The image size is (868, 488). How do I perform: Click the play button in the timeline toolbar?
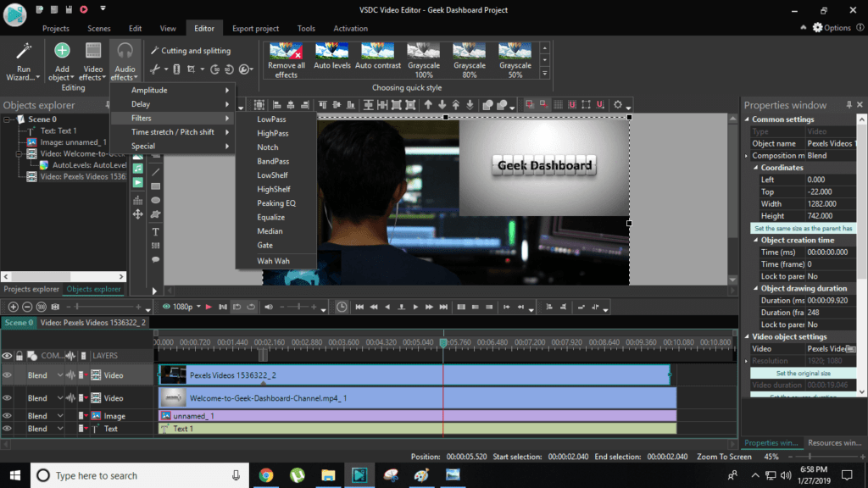[x=415, y=307]
